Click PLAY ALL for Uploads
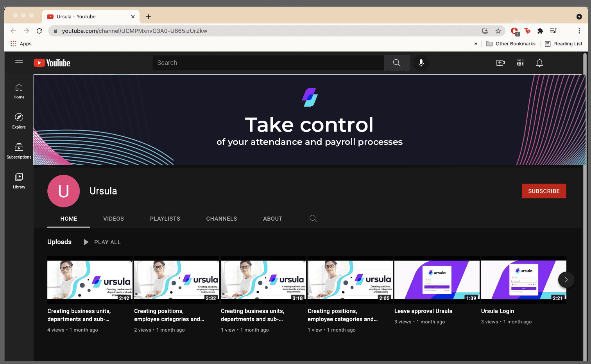Image resolution: width=591 pixels, height=364 pixels. tap(102, 242)
